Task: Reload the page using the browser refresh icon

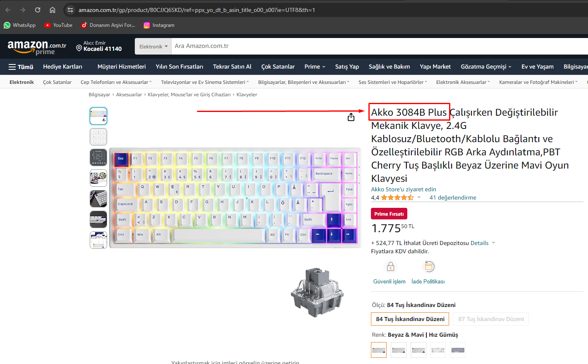Action: tap(38, 10)
